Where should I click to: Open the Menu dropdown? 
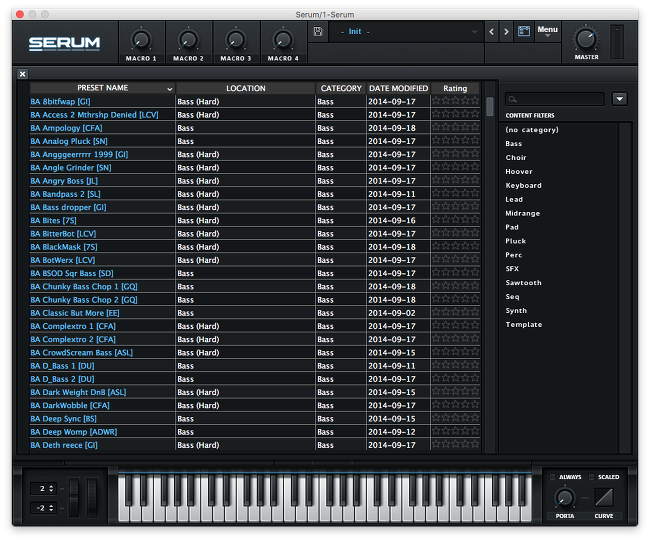click(547, 31)
